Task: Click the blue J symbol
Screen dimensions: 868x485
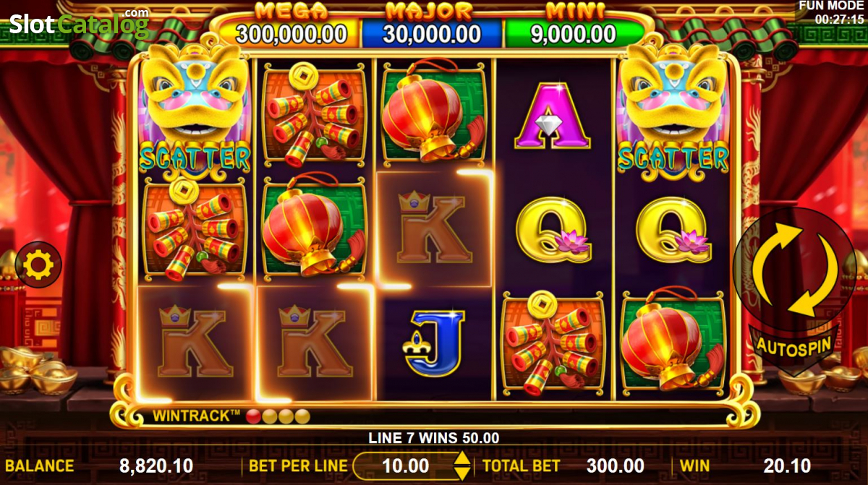Action: 432,343
